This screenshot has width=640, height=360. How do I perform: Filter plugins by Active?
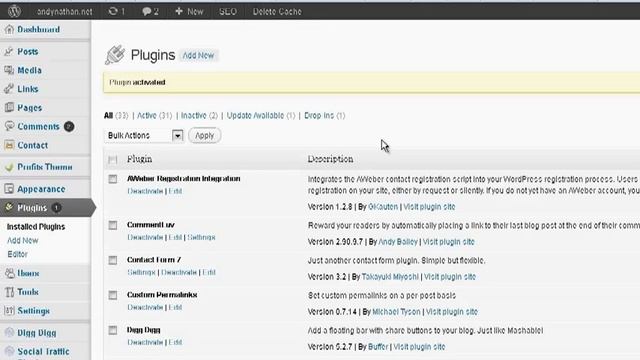147,116
